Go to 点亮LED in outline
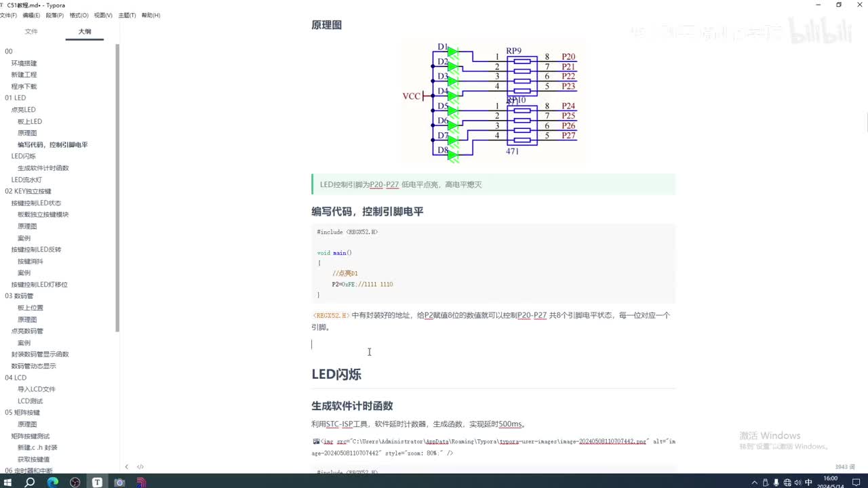The image size is (868, 488). coord(23,109)
